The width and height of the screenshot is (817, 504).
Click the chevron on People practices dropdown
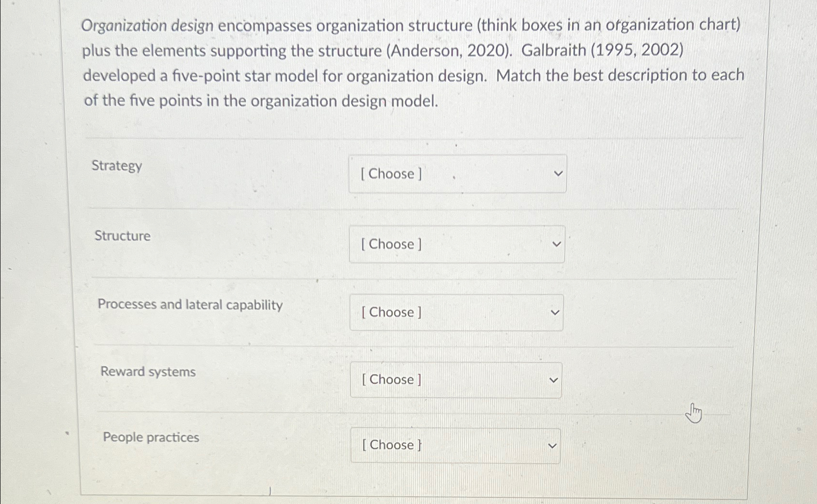point(552,446)
